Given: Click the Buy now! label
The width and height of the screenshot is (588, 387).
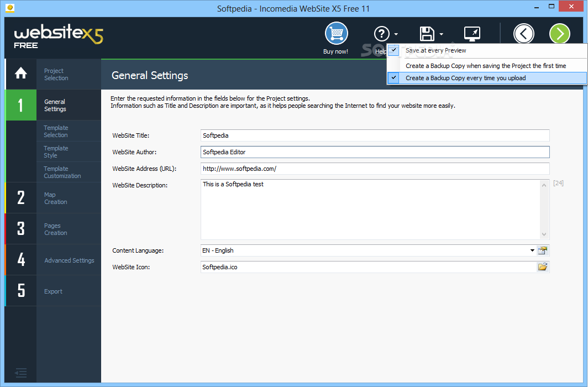Looking at the screenshot, I should click(x=335, y=51).
